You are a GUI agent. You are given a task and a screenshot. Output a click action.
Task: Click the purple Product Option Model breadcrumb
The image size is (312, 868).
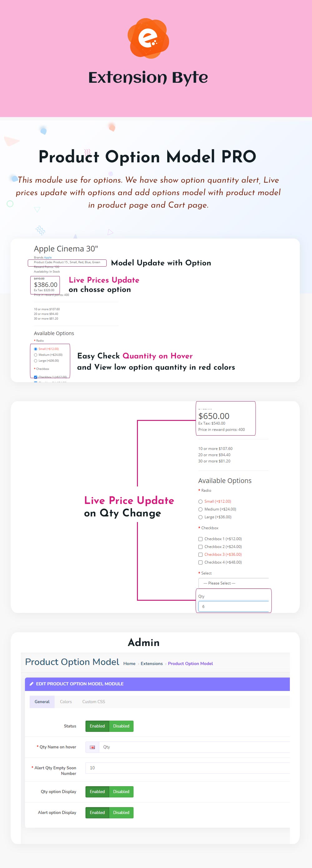point(191,663)
